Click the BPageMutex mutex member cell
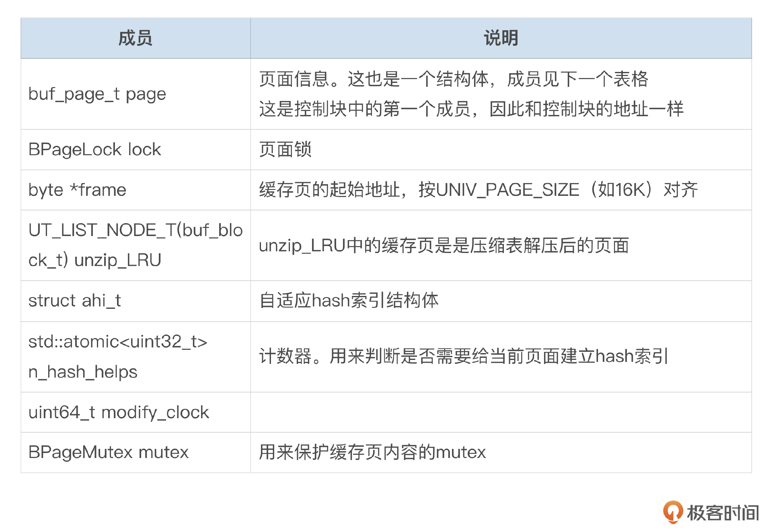This screenshot has width=772, height=532. (x=109, y=452)
